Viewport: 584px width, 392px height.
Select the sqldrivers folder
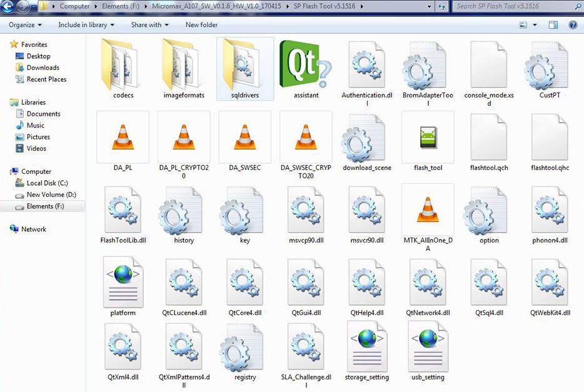pos(244,69)
